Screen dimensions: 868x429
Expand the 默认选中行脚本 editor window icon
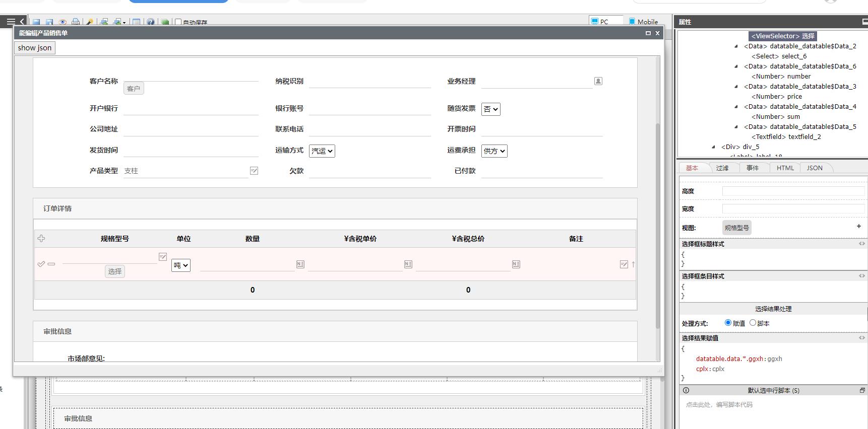coord(862,390)
